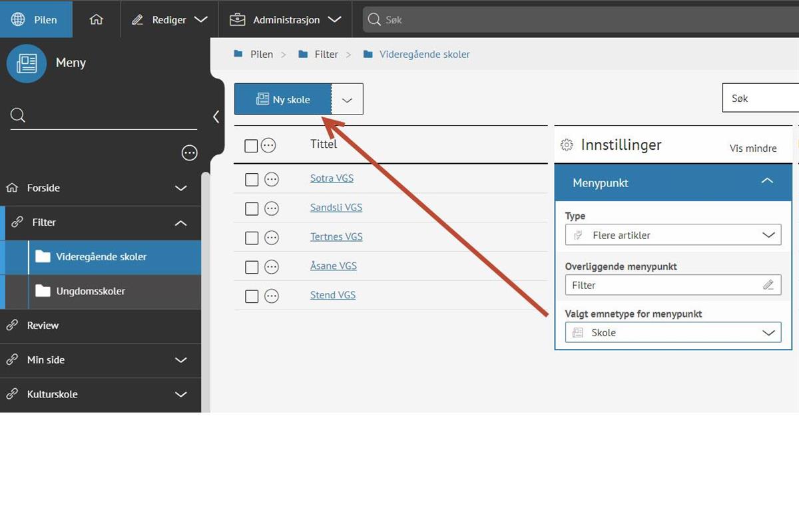This screenshot has height=532, width=799.
Task: Open the Administrasjon menu
Action: 286,19
